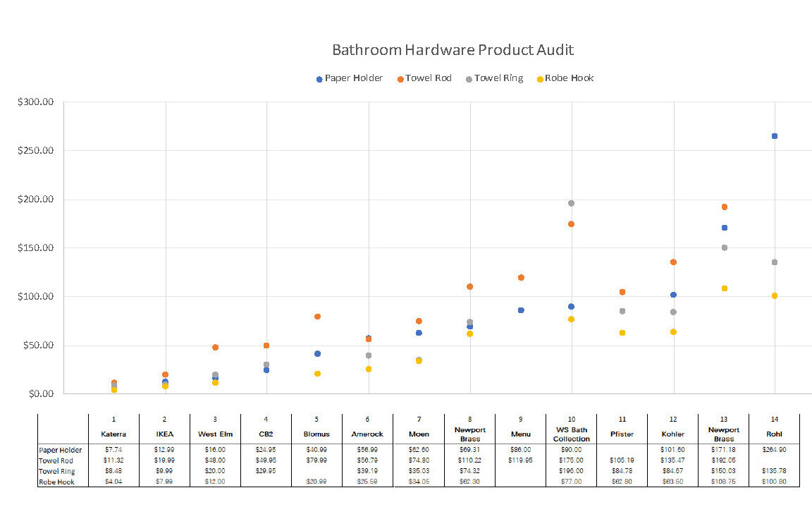Click the Pfister column header
The width and height of the screenshot is (812, 507).
tap(622, 434)
